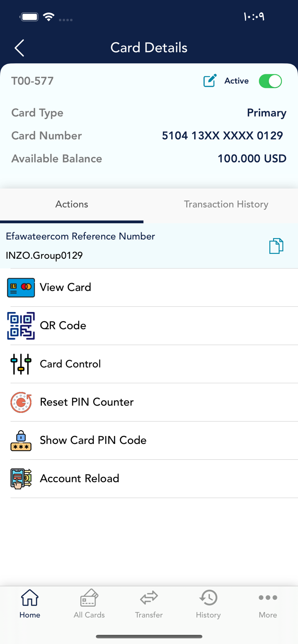Screen dimensions: 298x644
Task: Click the edit card name pencil icon
Action: [210, 81]
